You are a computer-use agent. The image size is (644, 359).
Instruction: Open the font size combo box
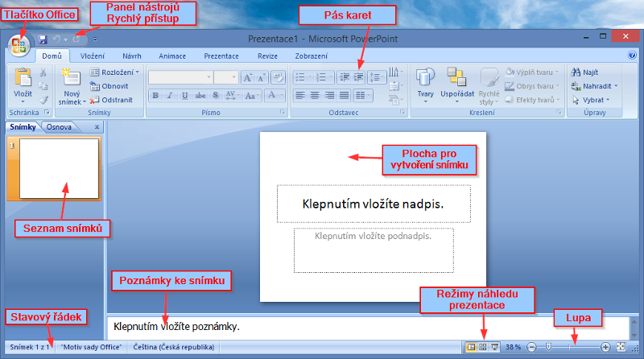click(x=226, y=77)
